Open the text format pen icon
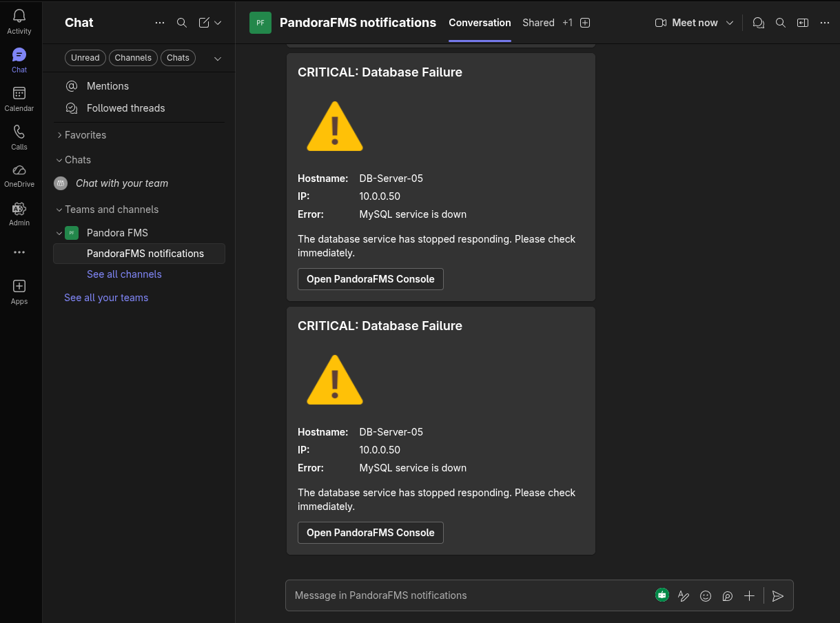840x623 pixels. tap(684, 596)
